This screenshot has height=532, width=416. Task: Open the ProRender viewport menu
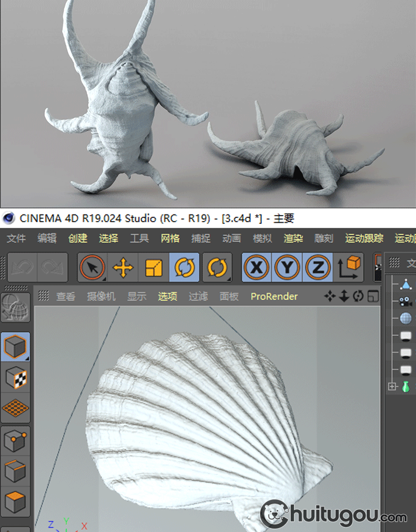pyautogui.click(x=274, y=296)
